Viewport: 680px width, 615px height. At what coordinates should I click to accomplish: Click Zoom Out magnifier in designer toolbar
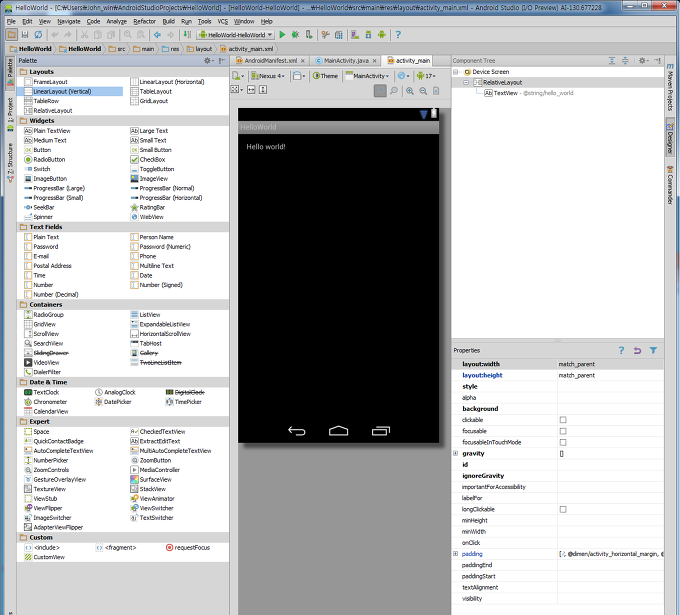(423, 91)
